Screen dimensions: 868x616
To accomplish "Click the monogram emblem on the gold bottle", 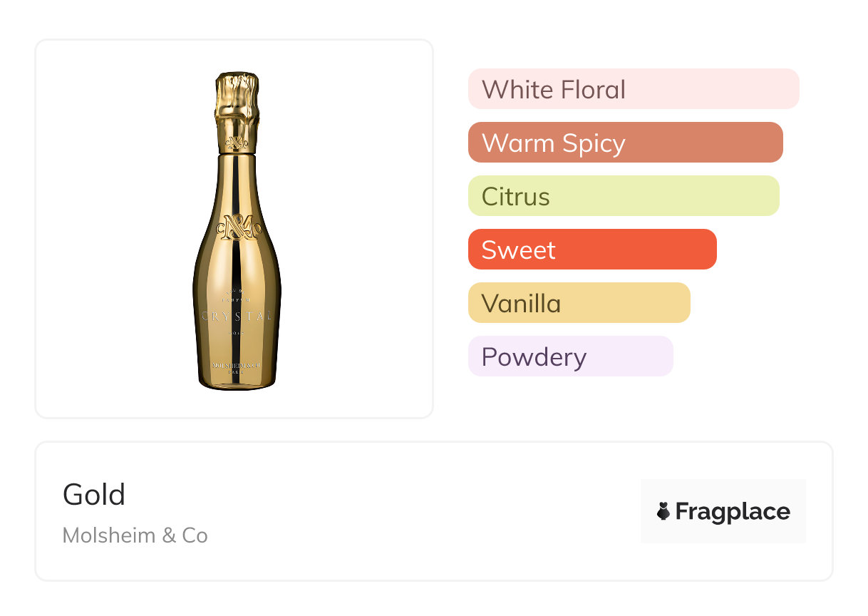I will tap(238, 227).
